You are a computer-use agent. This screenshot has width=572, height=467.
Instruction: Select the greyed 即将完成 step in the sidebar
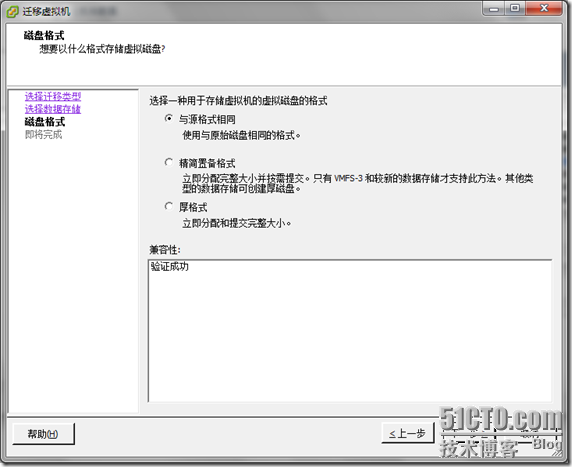[x=43, y=135]
